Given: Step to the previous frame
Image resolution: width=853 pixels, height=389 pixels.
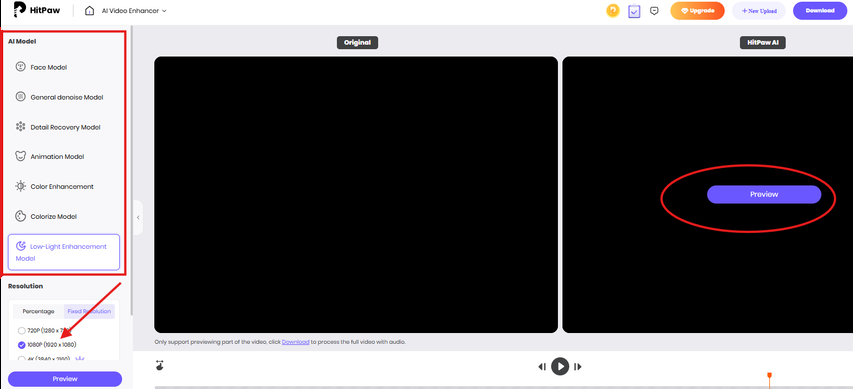Looking at the screenshot, I should [x=542, y=367].
